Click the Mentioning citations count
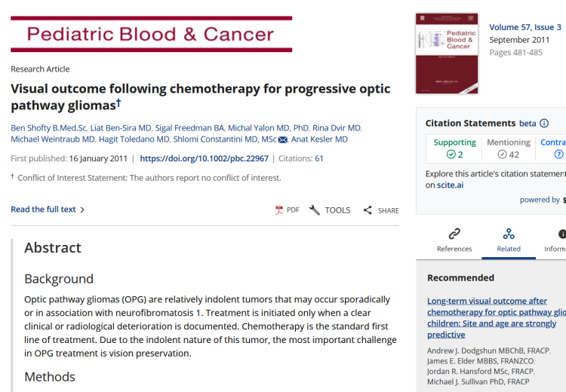This screenshot has width=566, height=392. [x=508, y=155]
